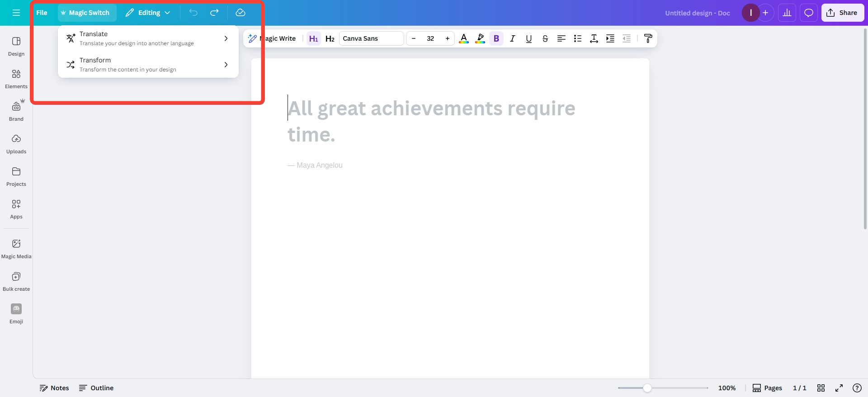The height and width of the screenshot is (397, 868).
Task: Select Translate from Magic Switch menu
Action: 148,38
